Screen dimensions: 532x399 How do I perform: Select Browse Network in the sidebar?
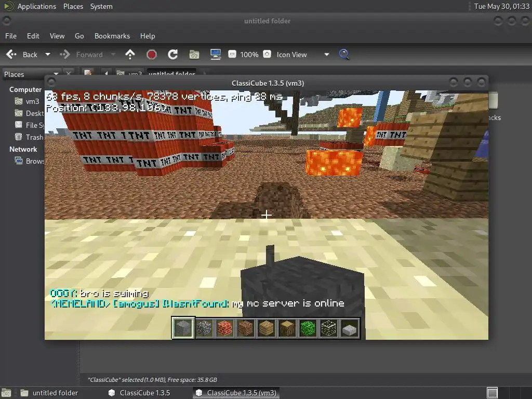(x=30, y=161)
